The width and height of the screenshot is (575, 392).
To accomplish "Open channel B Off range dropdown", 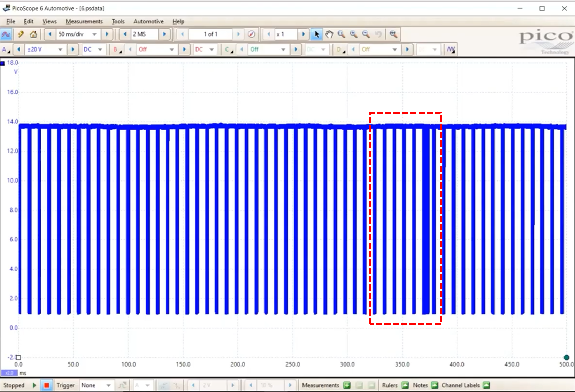I will pos(171,49).
